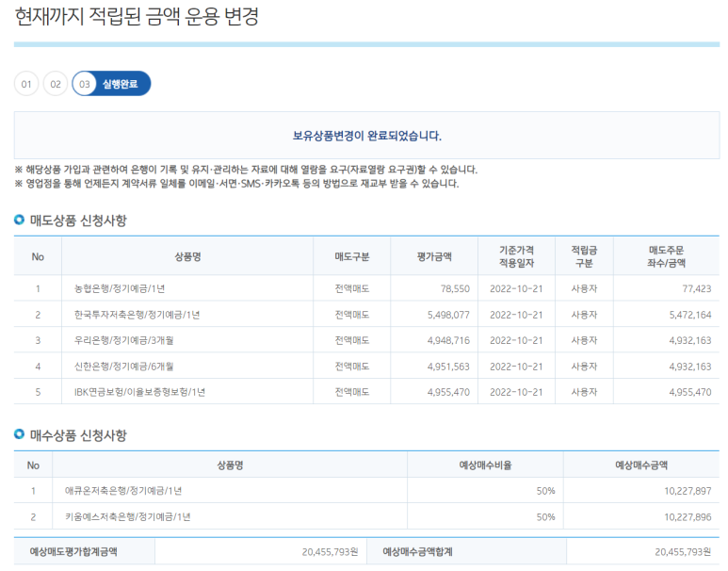728x571 pixels.
Task: Click the 매도구분 column header
Action: [352, 256]
